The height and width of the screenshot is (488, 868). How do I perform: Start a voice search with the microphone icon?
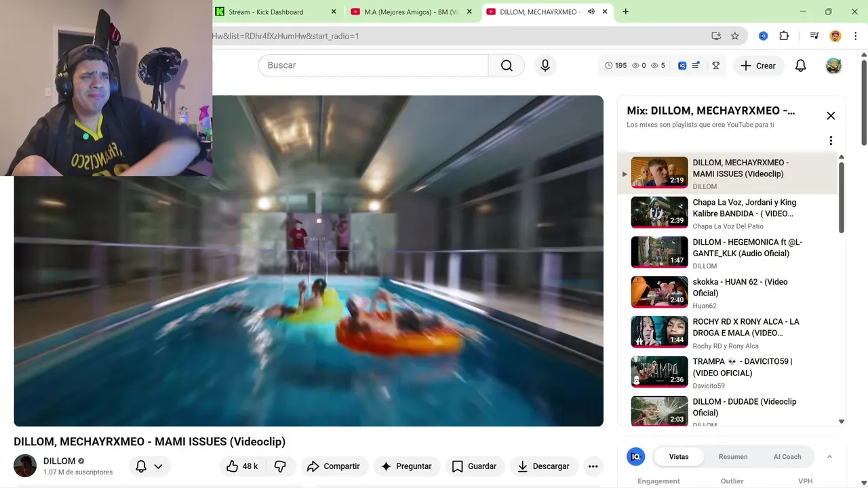tap(545, 66)
